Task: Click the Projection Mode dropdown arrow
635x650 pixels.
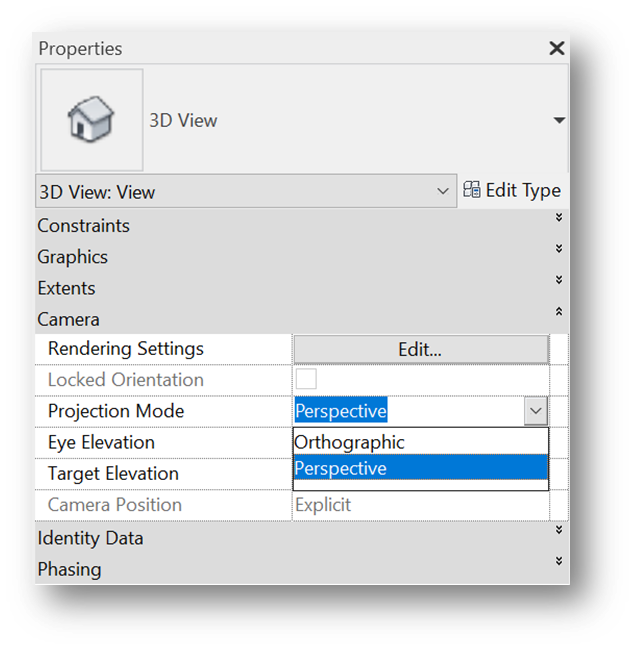Action: coord(537,411)
